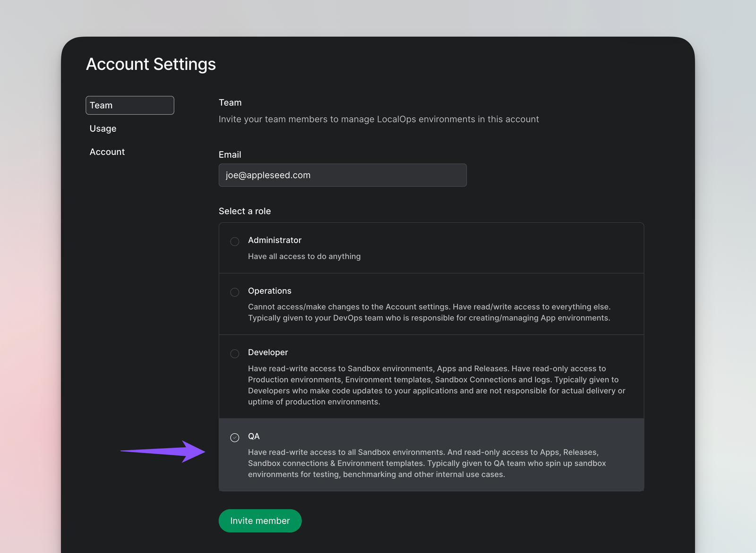The image size is (756, 553).
Task: Click the Operations role title
Action: click(270, 291)
